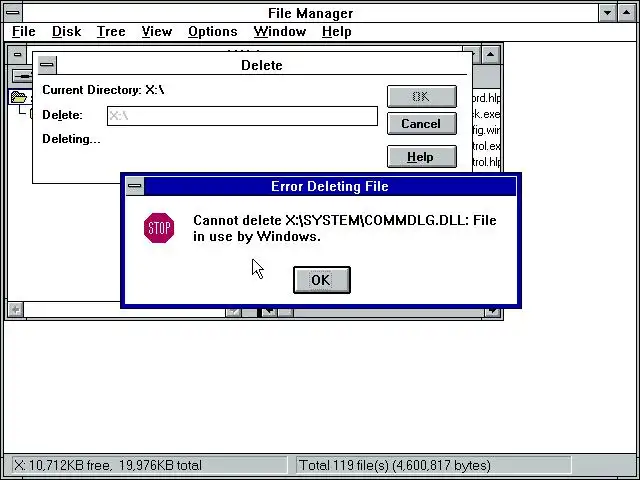Click the 'Current Directory: X:\' label
640x480 pixels.
103,90
